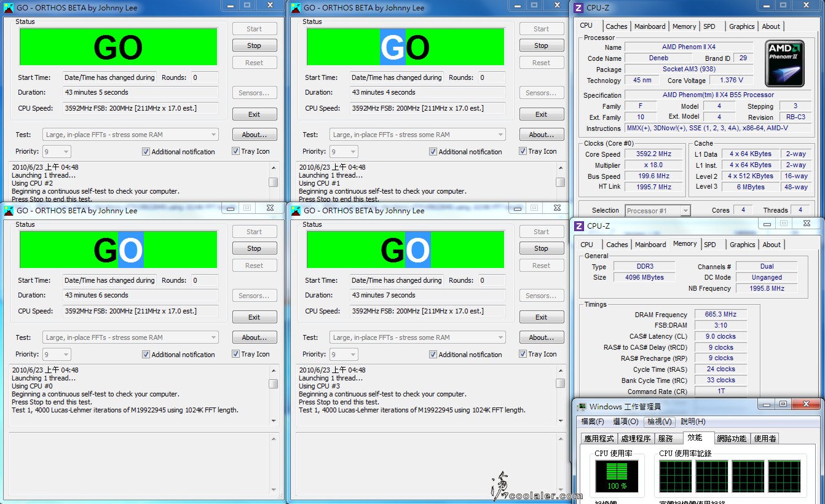Click the title bar icon of ORTHOS window using CPU #0
This screenshot has height=504, width=825.
[9, 211]
